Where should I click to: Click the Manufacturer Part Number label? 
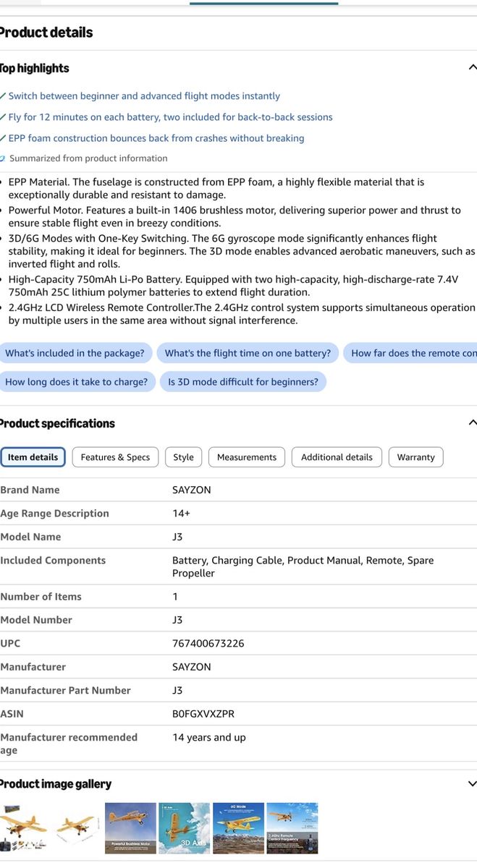click(x=65, y=690)
